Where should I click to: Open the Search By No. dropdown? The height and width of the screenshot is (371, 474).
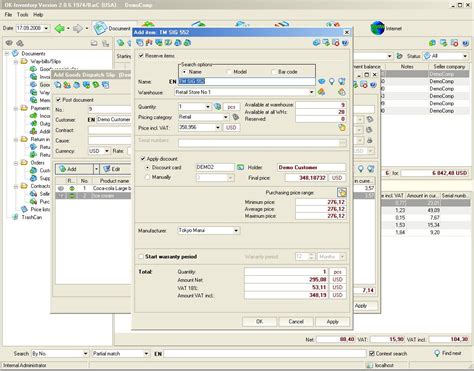point(85,353)
